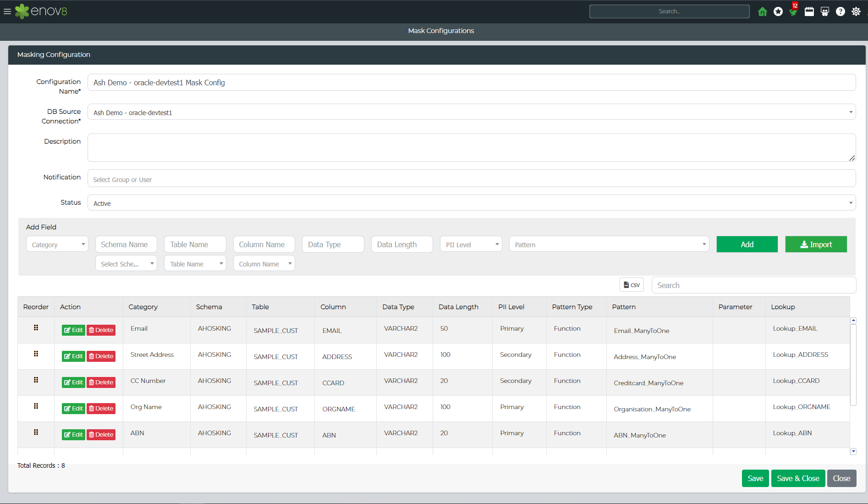Delete the ABN row
The image size is (868, 504).
click(101, 435)
